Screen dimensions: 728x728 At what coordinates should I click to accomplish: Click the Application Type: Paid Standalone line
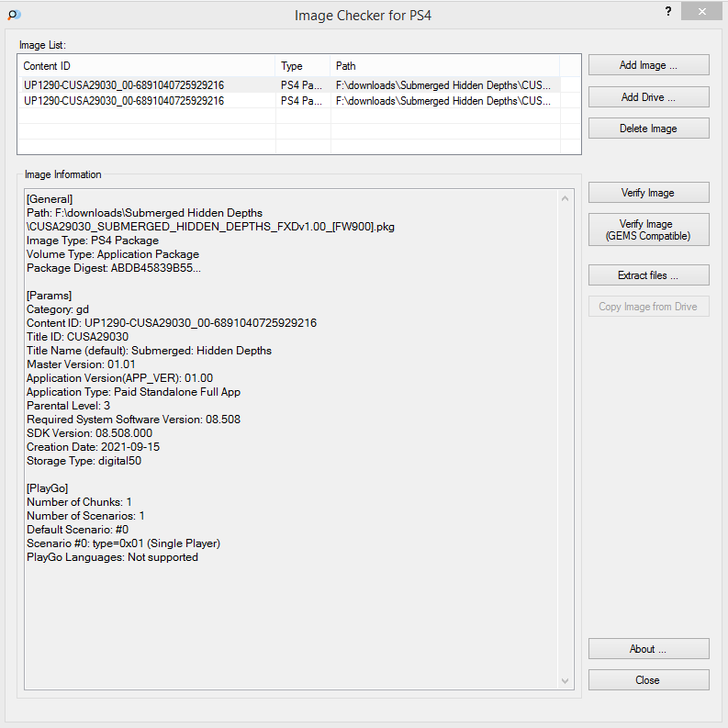pyautogui.click(x=134, y=392)
